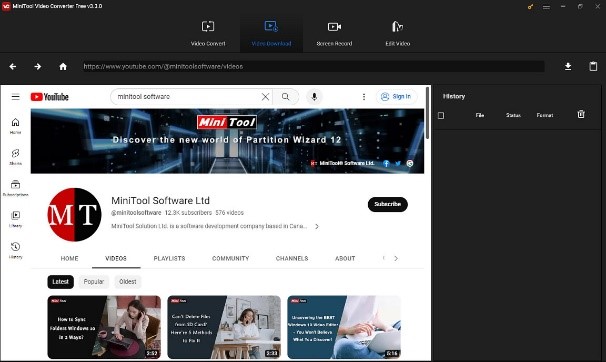Click the microphone voice search icon
This screenshot has width=606, height=362.
(x=314, y=97)
